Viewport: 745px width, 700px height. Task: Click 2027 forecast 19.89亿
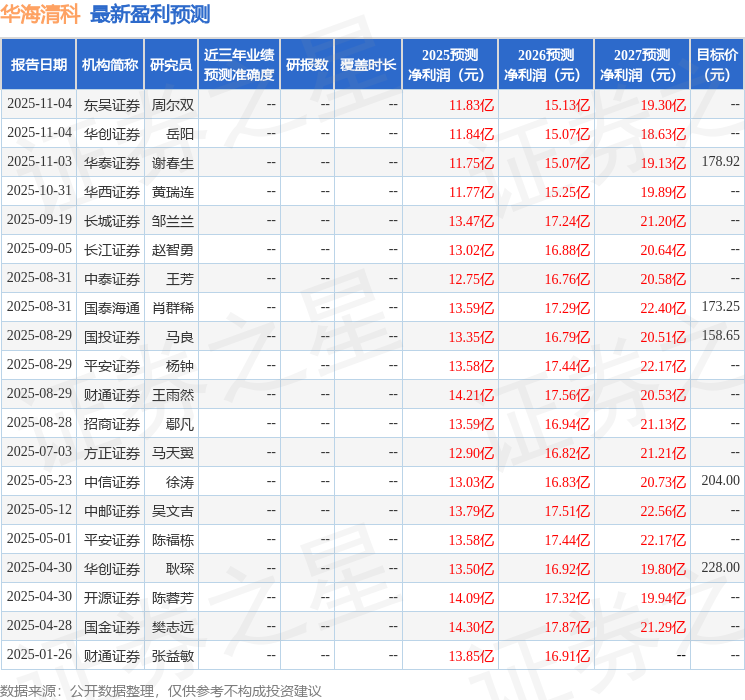click(663, 192)
